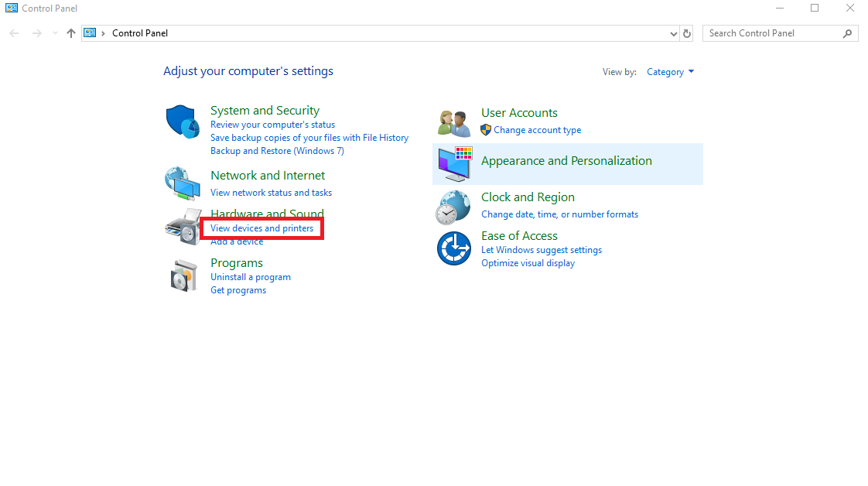Open the recent locations dropdown arrow

coord(55,33)
